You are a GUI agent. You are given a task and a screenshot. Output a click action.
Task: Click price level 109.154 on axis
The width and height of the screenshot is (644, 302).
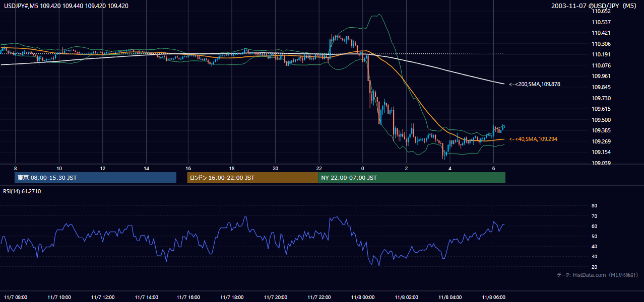coord(601,152)
